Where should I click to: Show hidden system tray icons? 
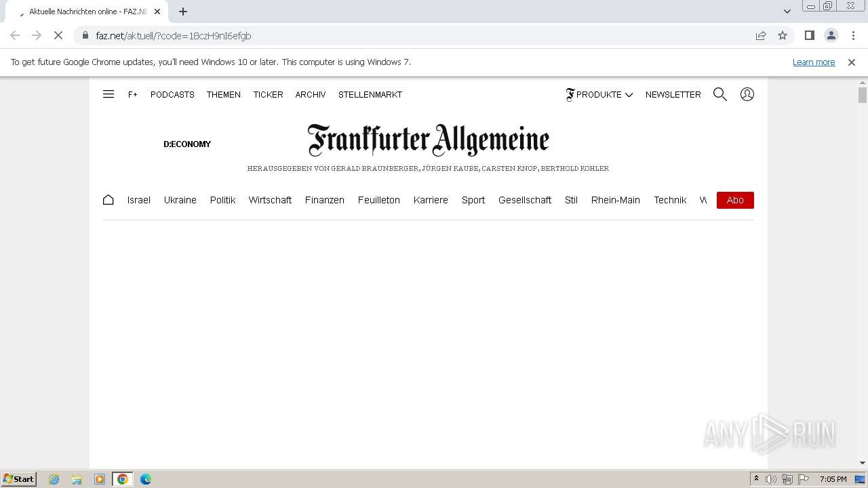pos(756,479)
